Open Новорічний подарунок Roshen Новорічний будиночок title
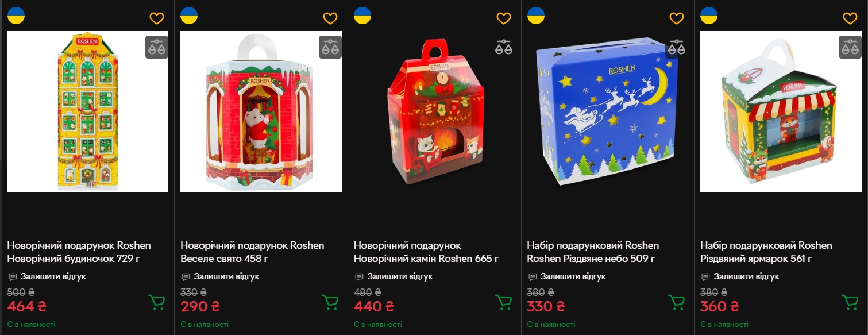 [79, 252]
